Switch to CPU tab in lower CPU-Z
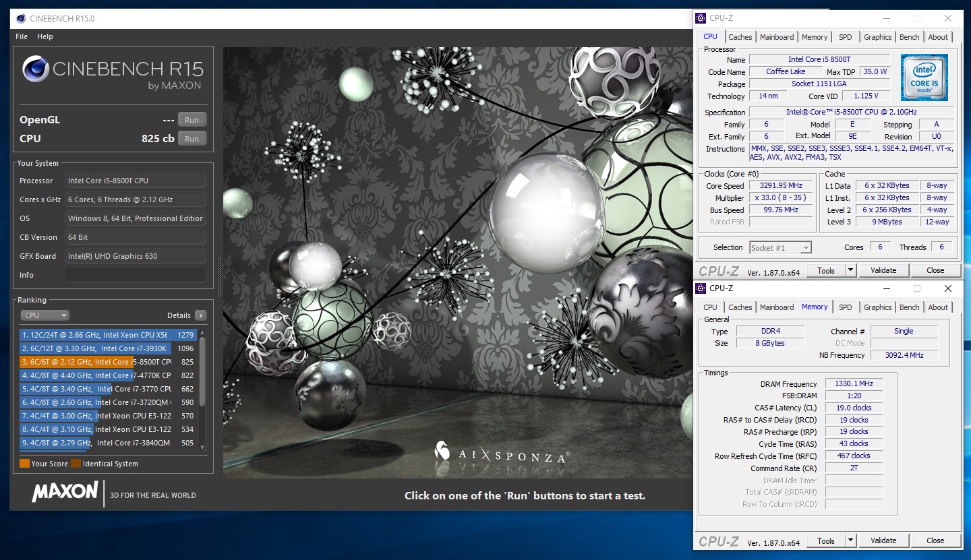The image size is (971, 560). pos(710,307)
